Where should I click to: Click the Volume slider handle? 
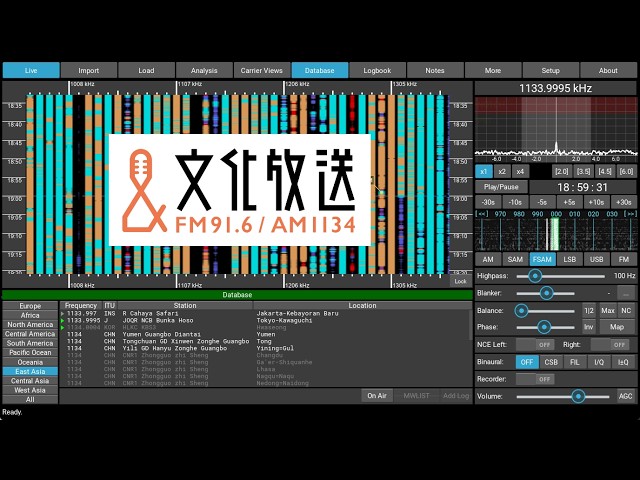click(578, 396)
